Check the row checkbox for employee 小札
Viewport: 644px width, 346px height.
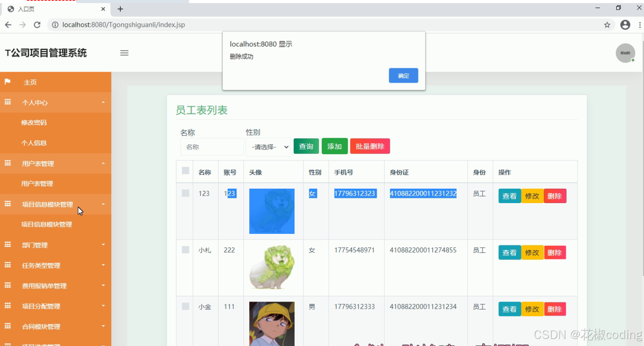point(185,250)
